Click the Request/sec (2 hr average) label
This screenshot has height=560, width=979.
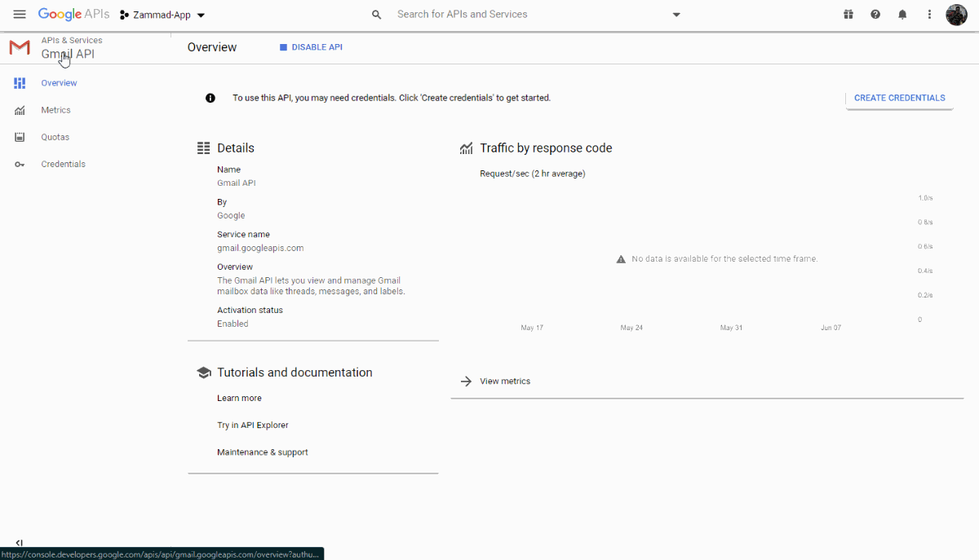[533, 174]
